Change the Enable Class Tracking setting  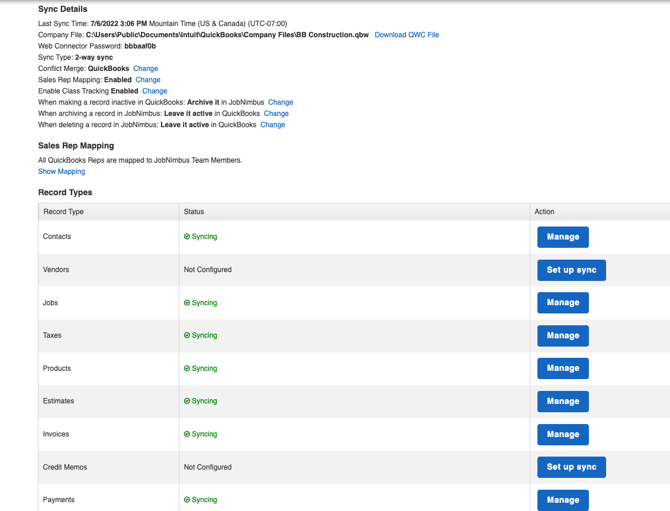pos(155,91)
